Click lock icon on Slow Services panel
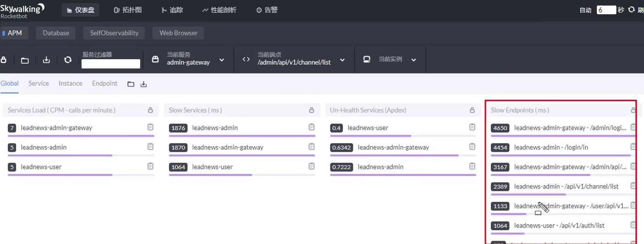Viewport: 644px width, 244px height. [x=312, y=110]
